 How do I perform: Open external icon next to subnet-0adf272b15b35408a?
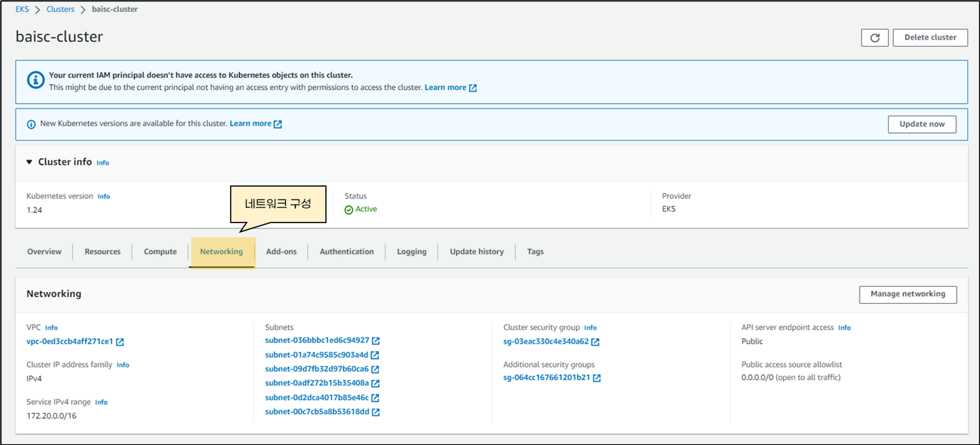(x=376, y=383)
